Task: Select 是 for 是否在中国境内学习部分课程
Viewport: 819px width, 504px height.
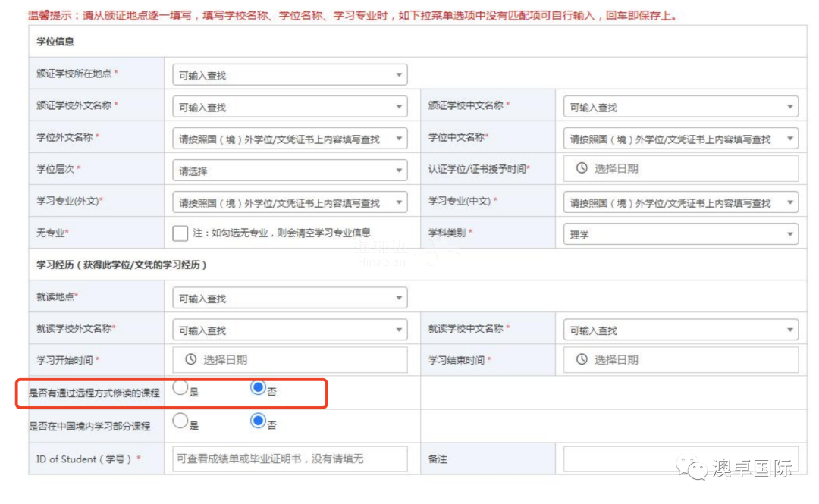Action: 180,421
